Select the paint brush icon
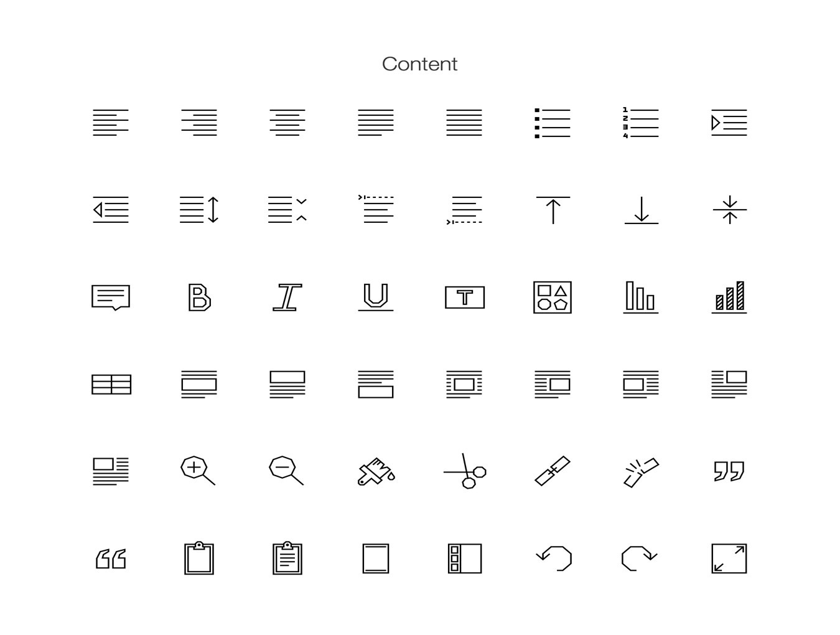The height and width of the screenshot is (635, 840). 376,471
